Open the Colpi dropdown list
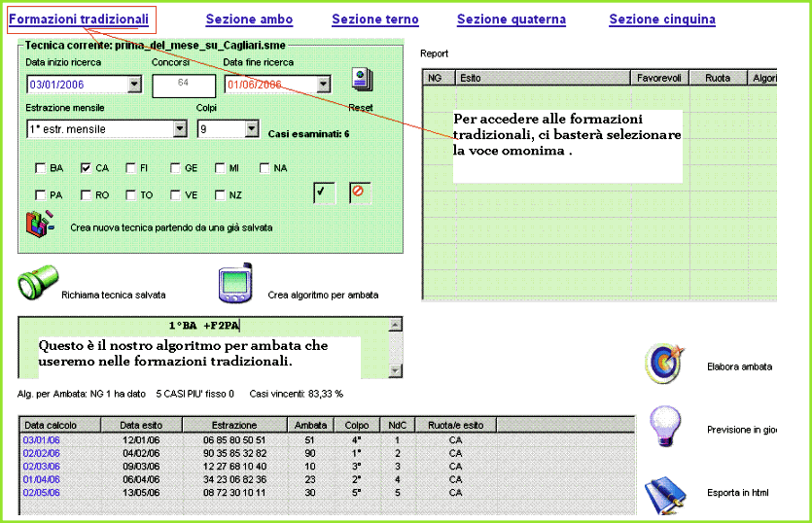The height and width of the screenshot is (523, 812). pyautogui.click(x=252, y=128)
